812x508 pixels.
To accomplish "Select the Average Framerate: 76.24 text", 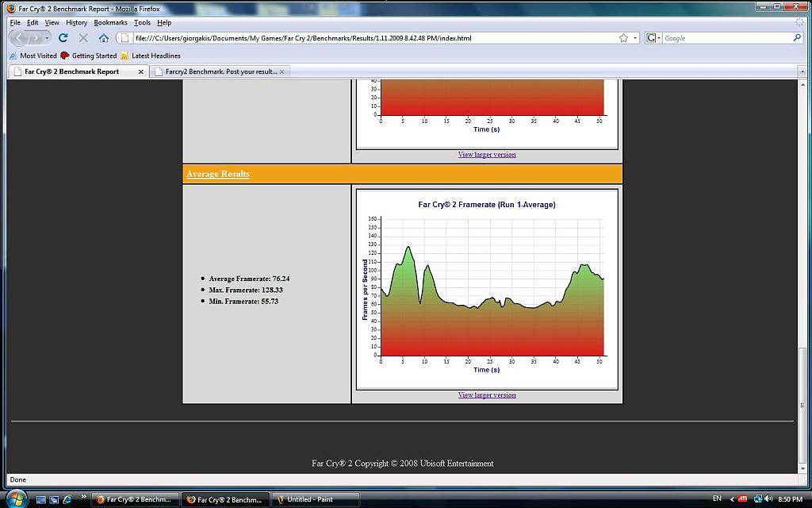I will (x=249, y=279).
